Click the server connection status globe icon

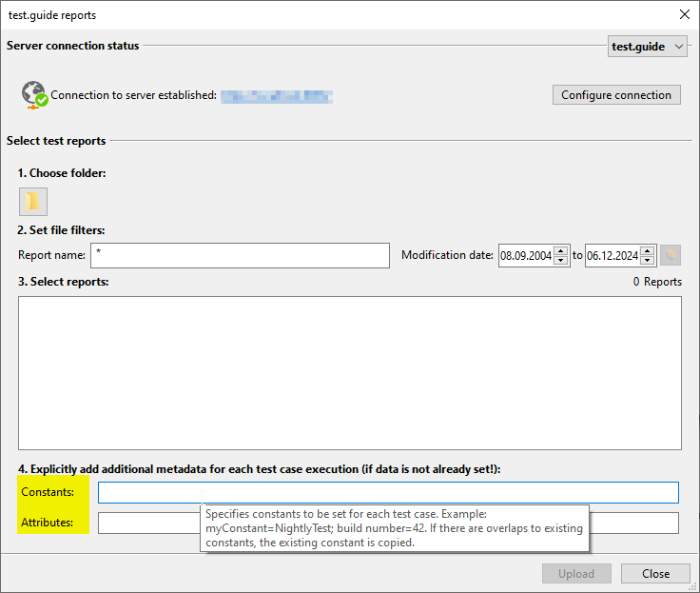pyautogui.click(x=34, y=95)
